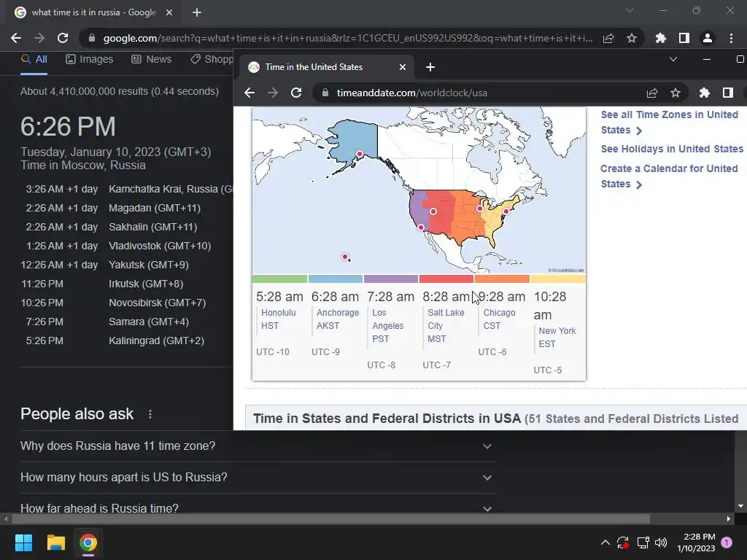
Task: Click the Anchorage marker on the map
Action: click(x=359, y=154)
